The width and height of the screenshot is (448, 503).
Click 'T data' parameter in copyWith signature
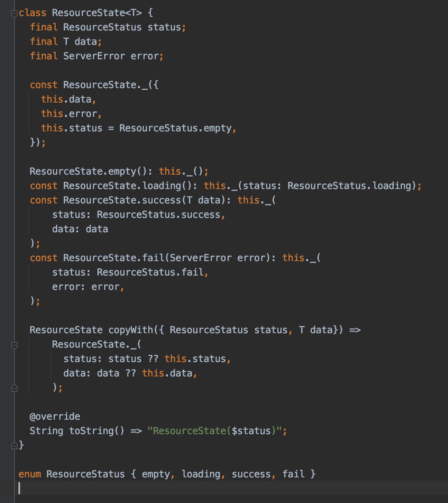tap(316, 330)
